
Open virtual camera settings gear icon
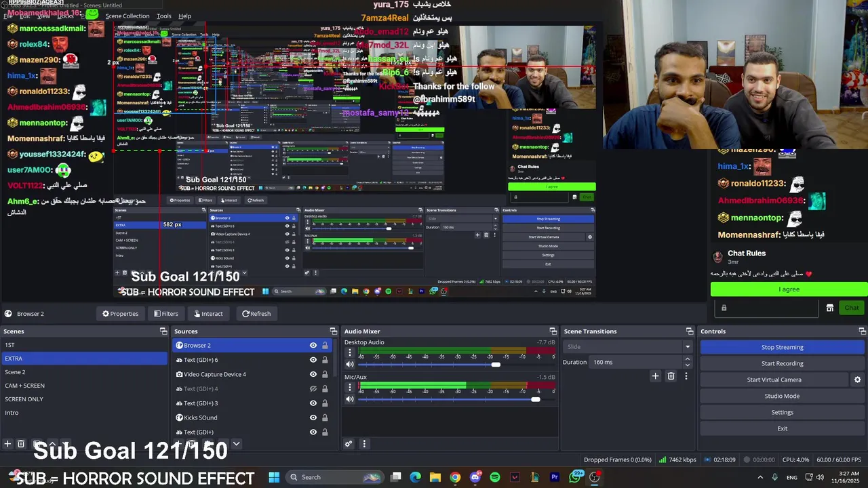pos(857,380)
